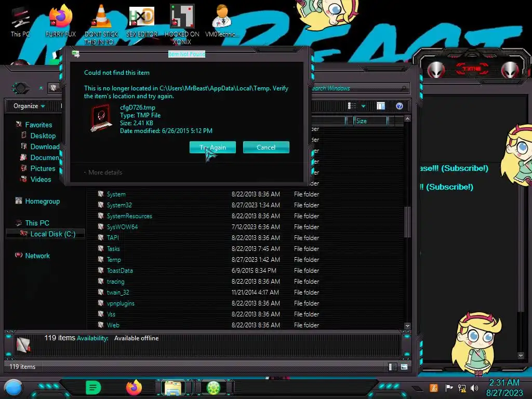Click the change view icon in Explorer toolbar
532x399 pixels.
click(x=352, y=106)
